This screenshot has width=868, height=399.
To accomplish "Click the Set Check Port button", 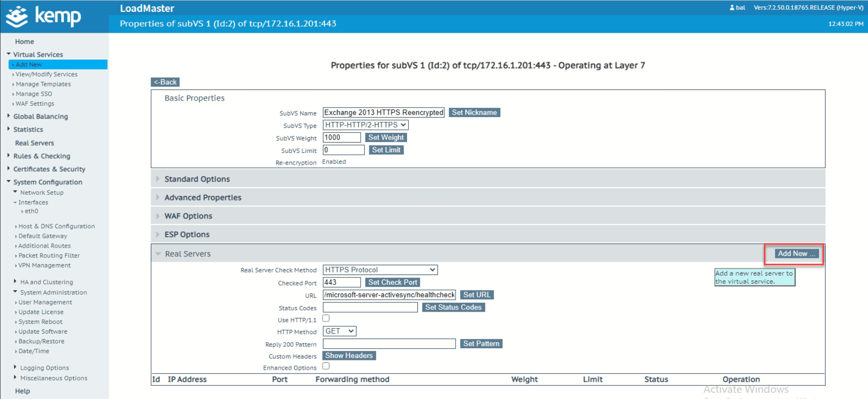I will 392,282.
